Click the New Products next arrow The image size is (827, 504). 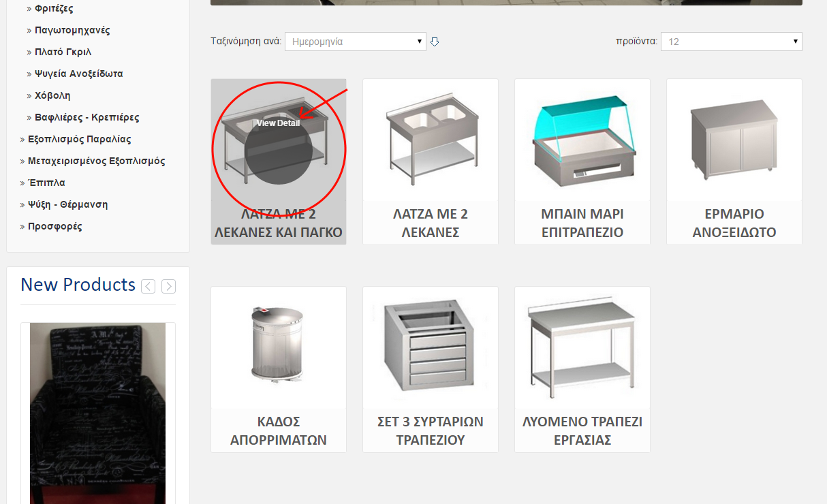[x=168, y=287]
